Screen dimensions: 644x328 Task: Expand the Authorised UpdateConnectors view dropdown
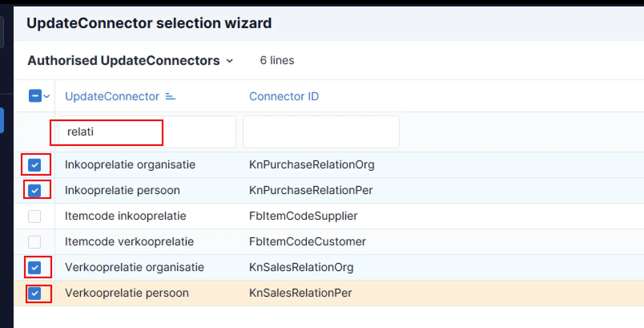pyautogui.click(x=229, y=61)
